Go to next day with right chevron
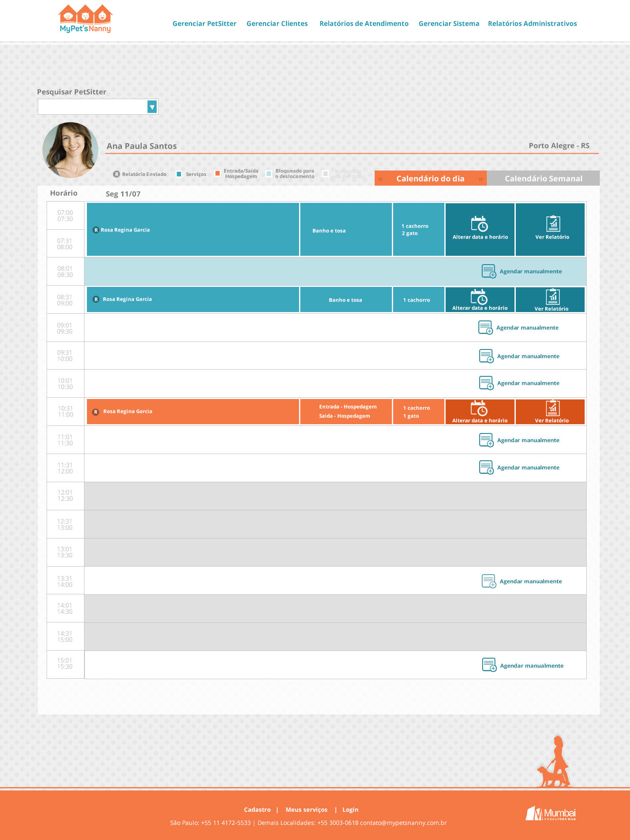630x840 pixels. pos(481,179)
